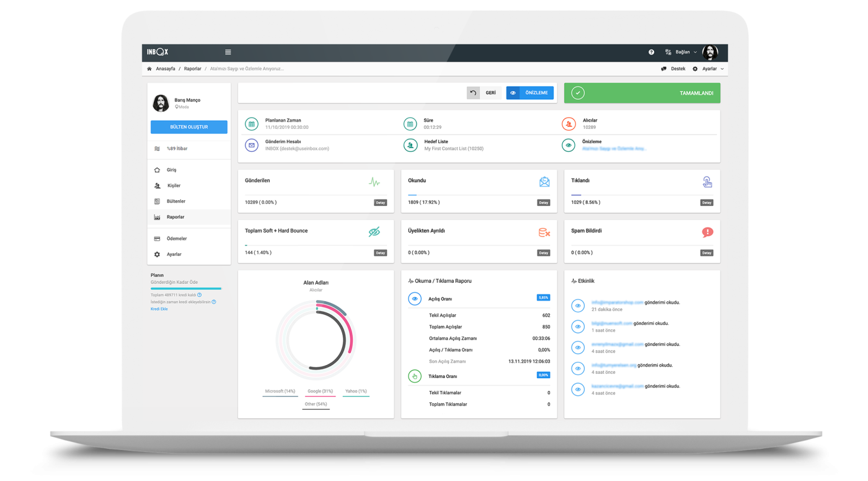Select the Spam Bildirdi alert icon
Image resolution: width=868 pixels, height=481 pixels.
pos(706,232)
